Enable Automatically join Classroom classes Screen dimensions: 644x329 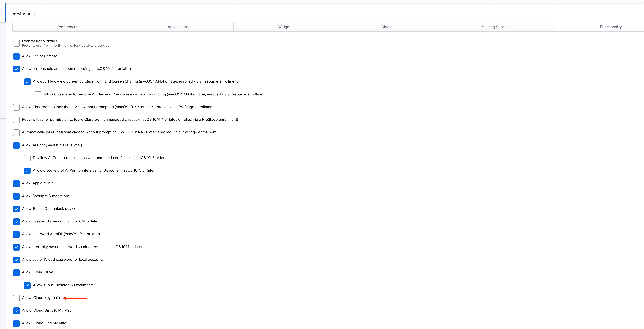(16, 133)
